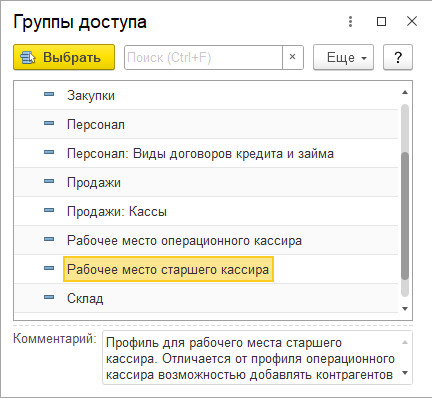
Task: Click icon beside Рабочее место операционного кассира
Action: click(49, 239)
